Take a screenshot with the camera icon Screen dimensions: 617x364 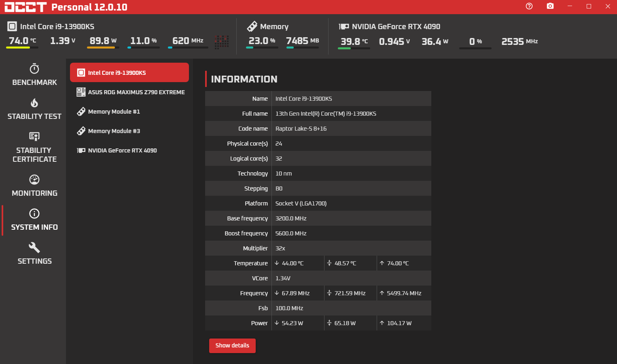(x=550, y=6)
